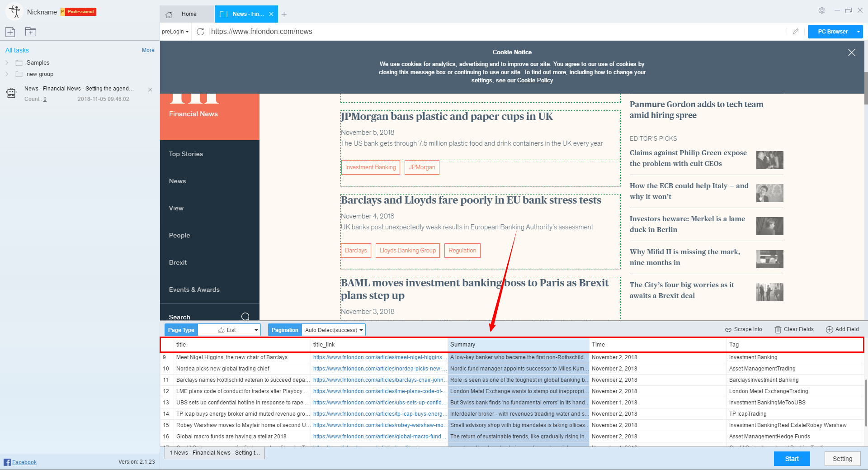868x470 pixels.
Task: Select the title_link column header
Action: (379, 345)
